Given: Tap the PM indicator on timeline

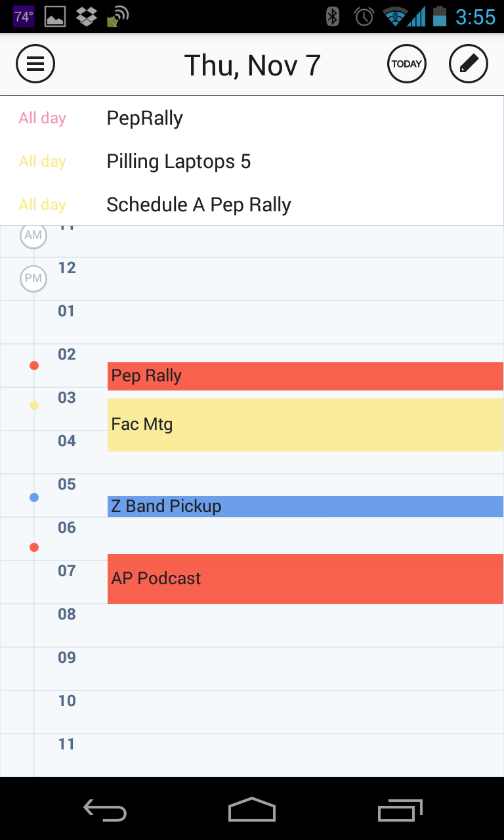Looking at the screenshot, I should coord(33,278).
